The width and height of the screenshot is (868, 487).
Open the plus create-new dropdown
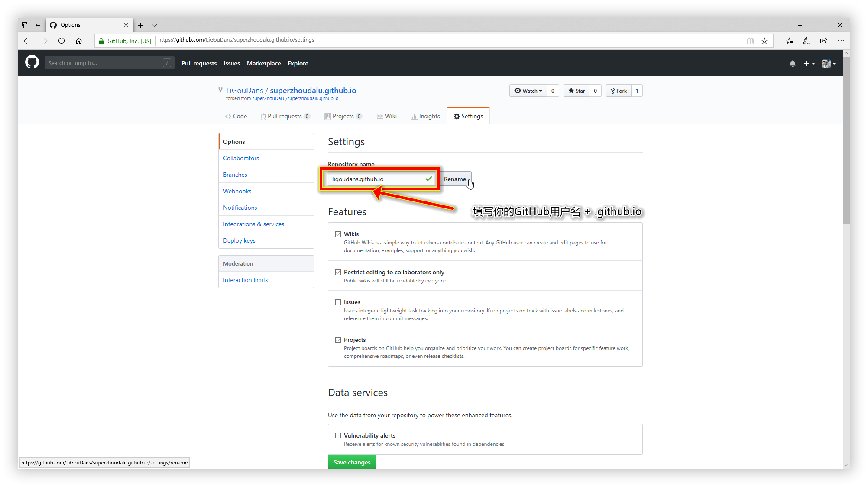point(809,63)
